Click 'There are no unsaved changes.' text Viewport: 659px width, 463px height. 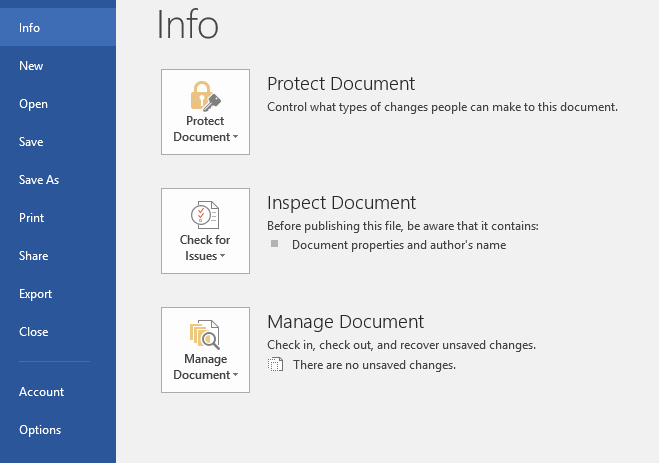[374, 365]
